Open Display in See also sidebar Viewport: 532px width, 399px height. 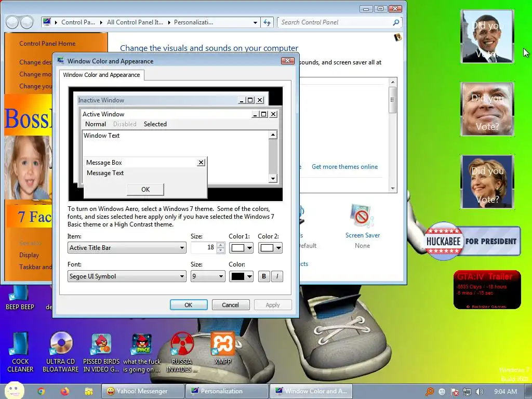29,255
